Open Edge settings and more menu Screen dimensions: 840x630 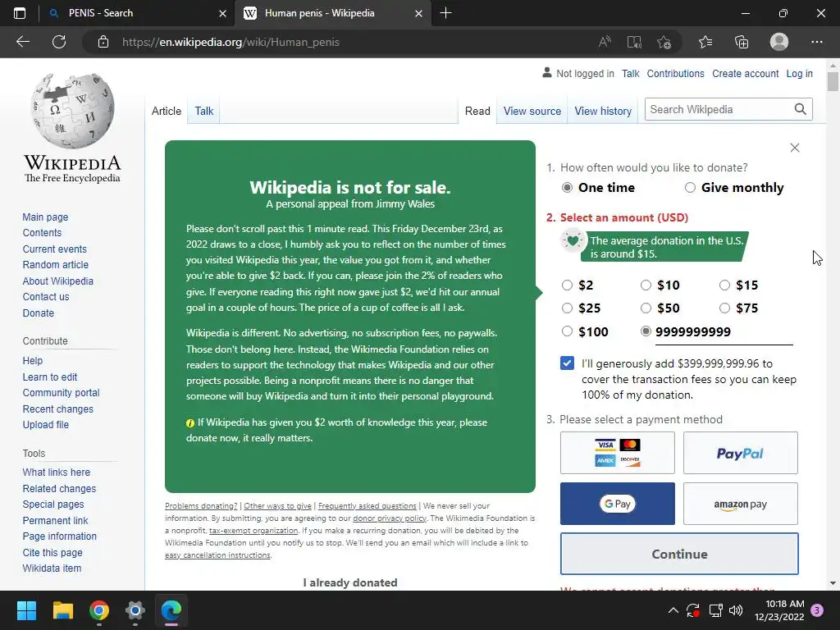[816, 42]
